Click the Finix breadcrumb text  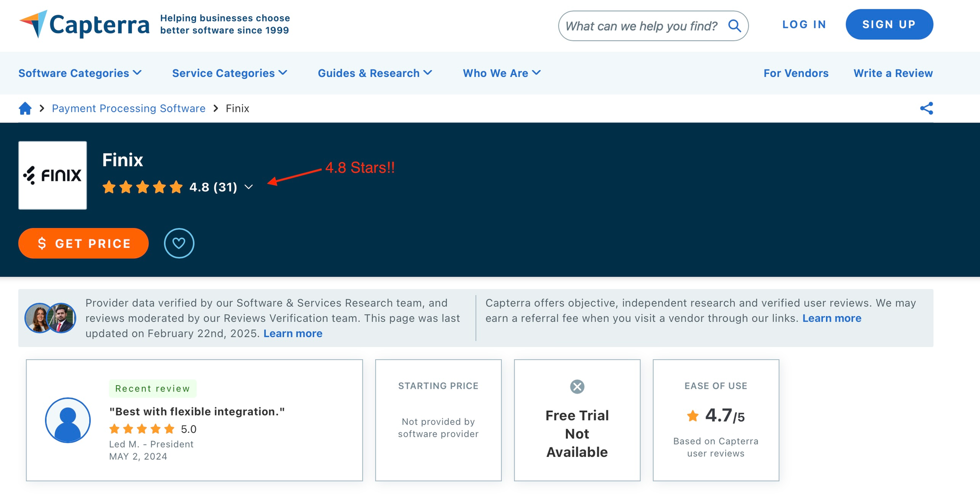tap(238, 108)
